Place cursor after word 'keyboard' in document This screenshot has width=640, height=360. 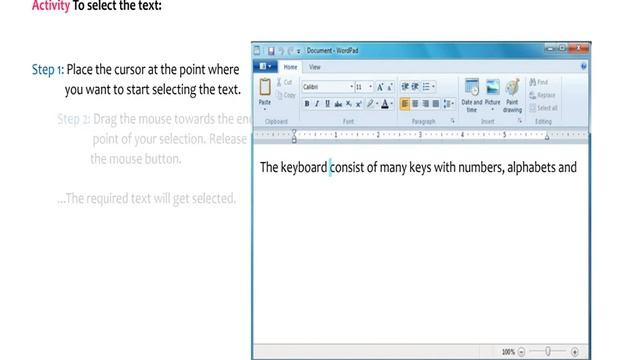(328, 167)
